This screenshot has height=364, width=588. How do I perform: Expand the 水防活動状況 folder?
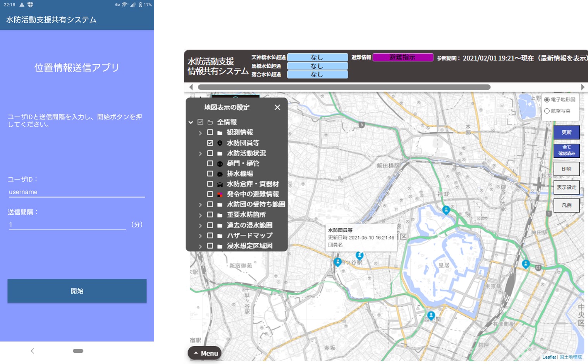200,154
